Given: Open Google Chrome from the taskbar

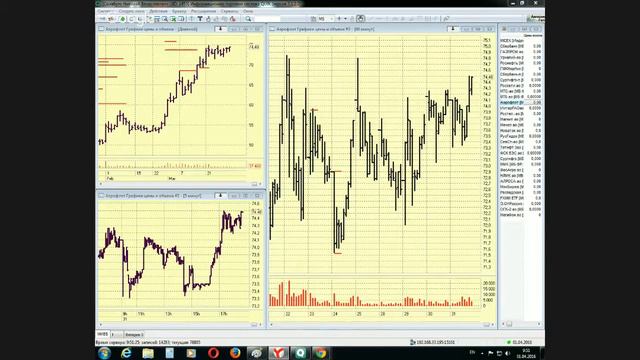Looking at the screenshot, I should tap(321, 353).
